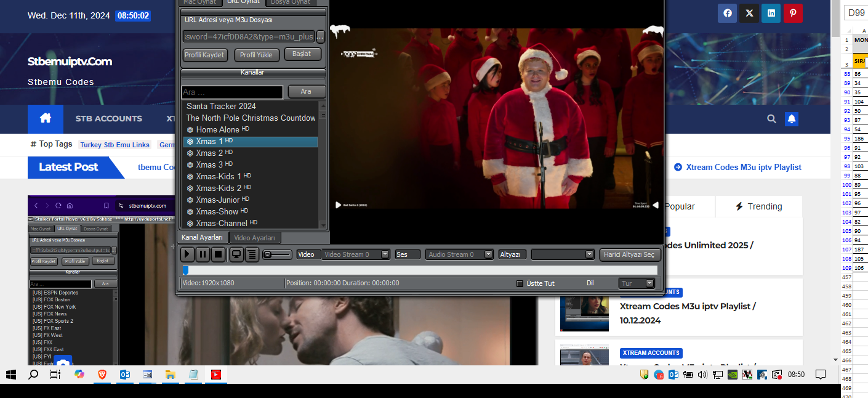This screenshot has height=398, width=868.
Task: Open the Windows Start button
Action: coord(11,375)
